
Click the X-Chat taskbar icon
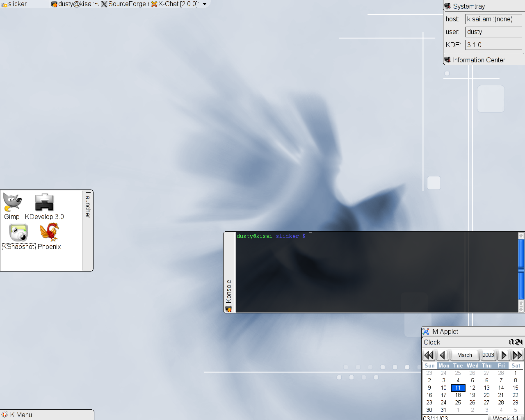point(154,4)
